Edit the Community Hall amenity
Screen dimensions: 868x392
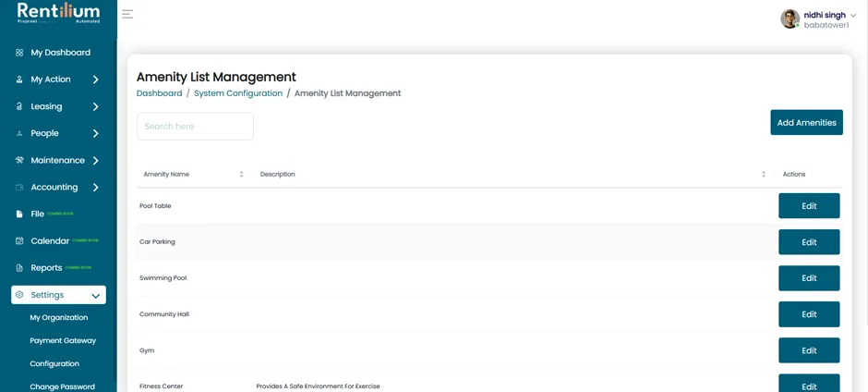(809, 314)
